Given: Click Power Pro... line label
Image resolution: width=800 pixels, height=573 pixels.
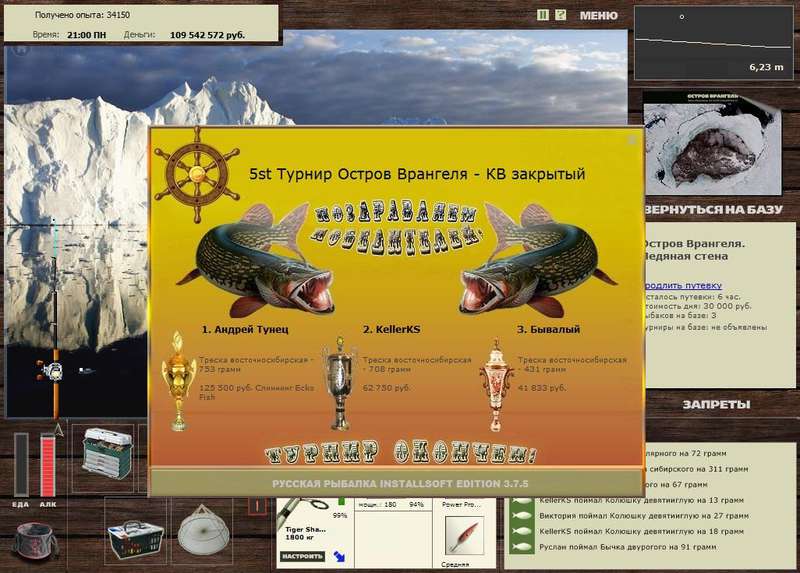Looking at the screenshot, I should [461, 504].
